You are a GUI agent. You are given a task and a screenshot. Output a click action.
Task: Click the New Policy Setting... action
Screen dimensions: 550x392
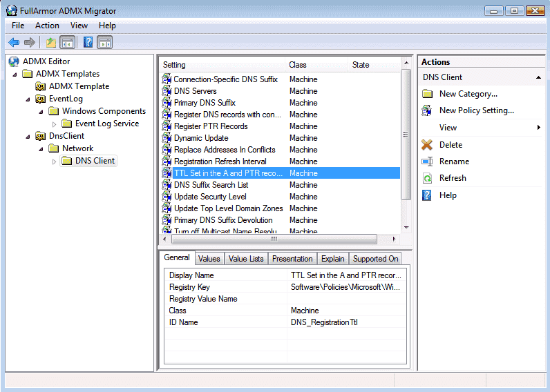477,110
